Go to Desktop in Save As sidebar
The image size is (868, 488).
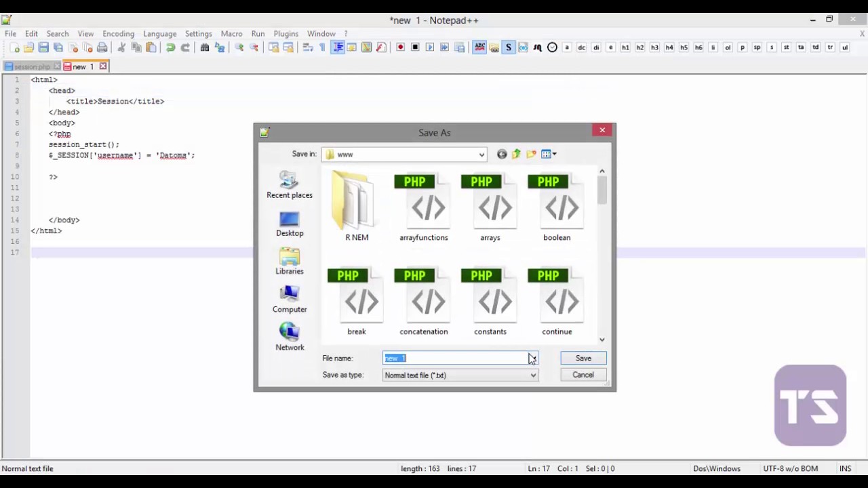pyautogui.click(x=290, y=224)
